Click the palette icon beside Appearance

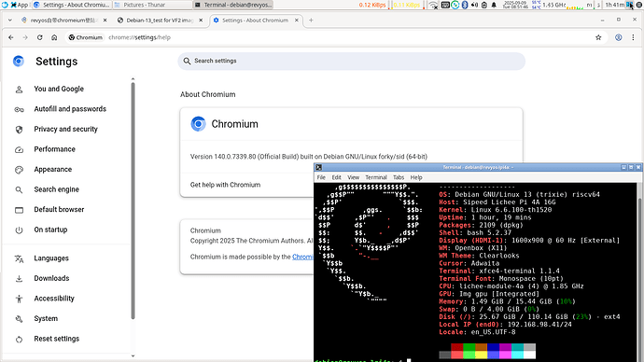[19, 170]
